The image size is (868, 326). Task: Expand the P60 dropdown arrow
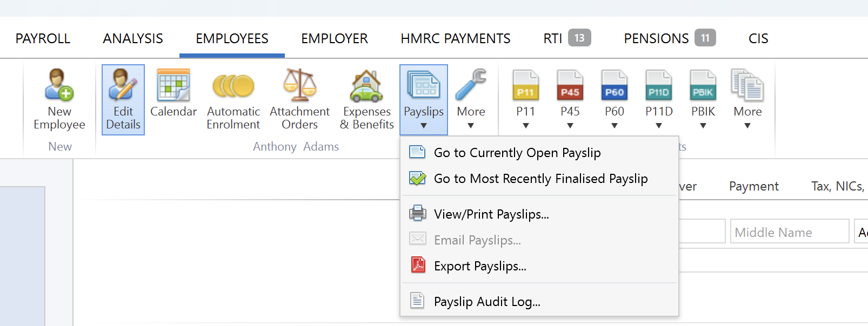pos(614,126)
